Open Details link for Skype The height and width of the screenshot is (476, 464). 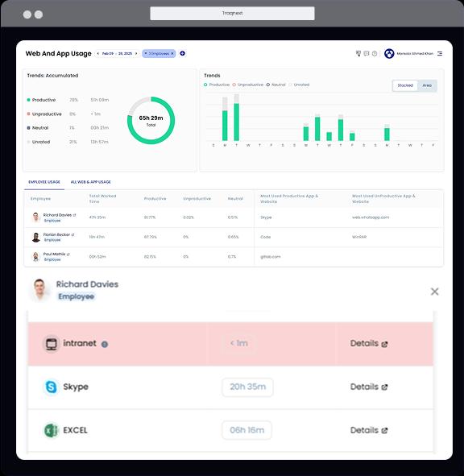[369, 387]
